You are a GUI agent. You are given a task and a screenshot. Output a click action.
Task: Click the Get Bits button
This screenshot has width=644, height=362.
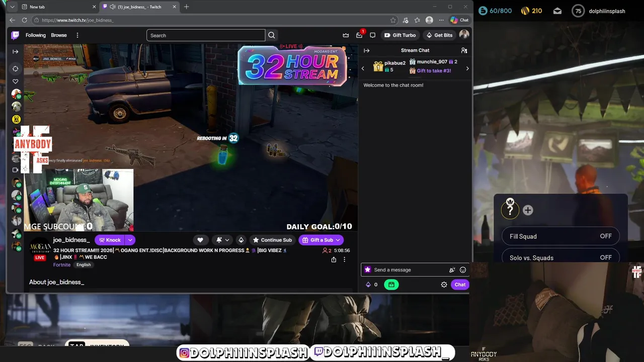click(x=439, y=35)
